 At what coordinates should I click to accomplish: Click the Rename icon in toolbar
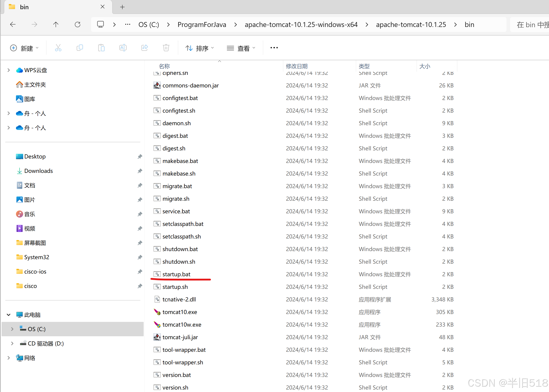(x=123, y=48)
